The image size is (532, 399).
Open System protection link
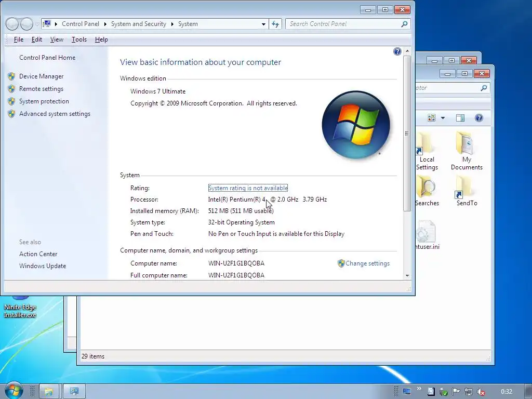pyautogui.click(x=44, y=101)
